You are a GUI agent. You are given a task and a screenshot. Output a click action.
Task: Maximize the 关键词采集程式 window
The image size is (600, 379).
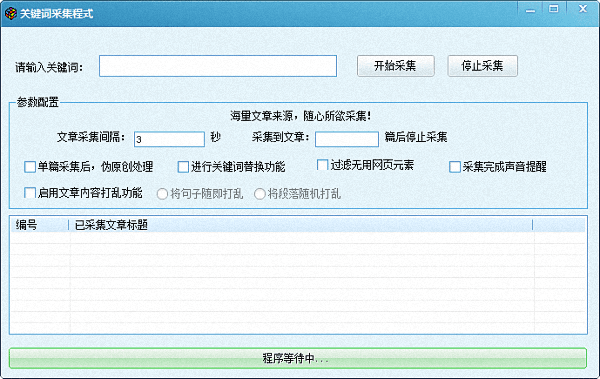pos(553,9)
